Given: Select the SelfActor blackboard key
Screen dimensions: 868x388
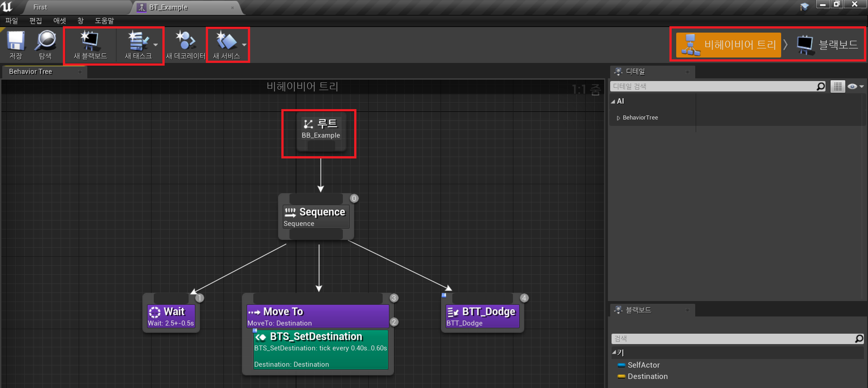Looking at the screenshot, I should pos(643,365).
